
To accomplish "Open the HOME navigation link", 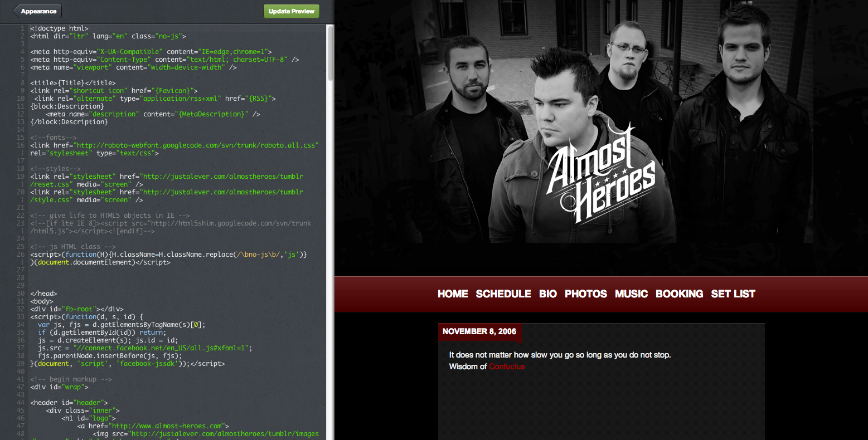I will tap(452, 294).
